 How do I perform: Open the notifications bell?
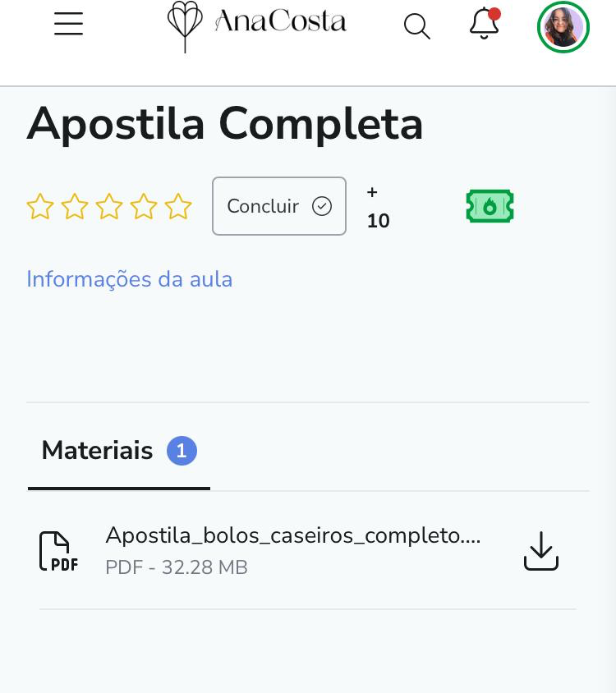tap(485, 25)
